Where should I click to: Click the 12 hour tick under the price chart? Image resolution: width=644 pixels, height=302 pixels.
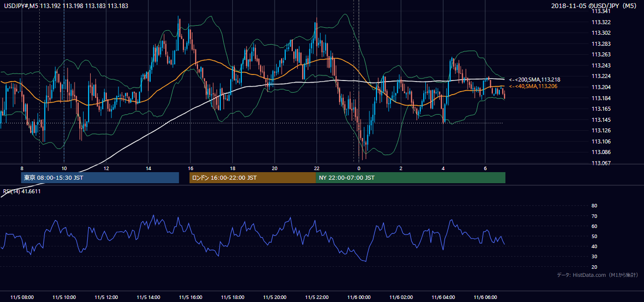106,168
